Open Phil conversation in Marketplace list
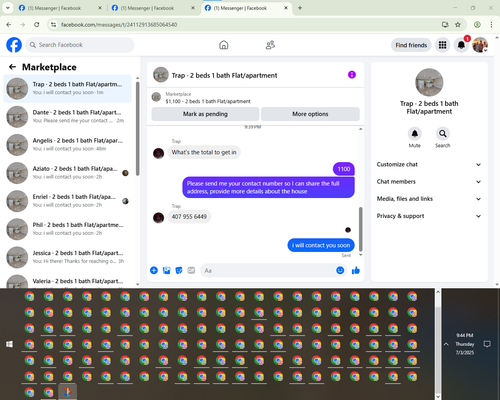Screen dimensions: 500x400 (67, 229)
